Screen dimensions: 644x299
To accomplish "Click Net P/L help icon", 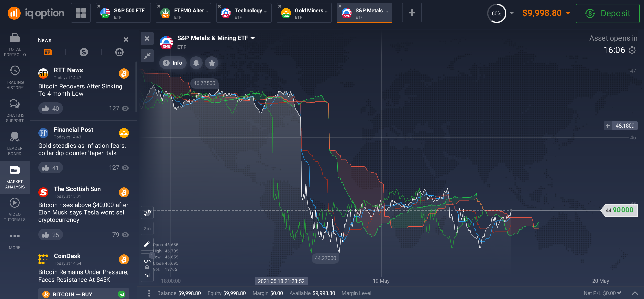I will (x=619, y=293).
